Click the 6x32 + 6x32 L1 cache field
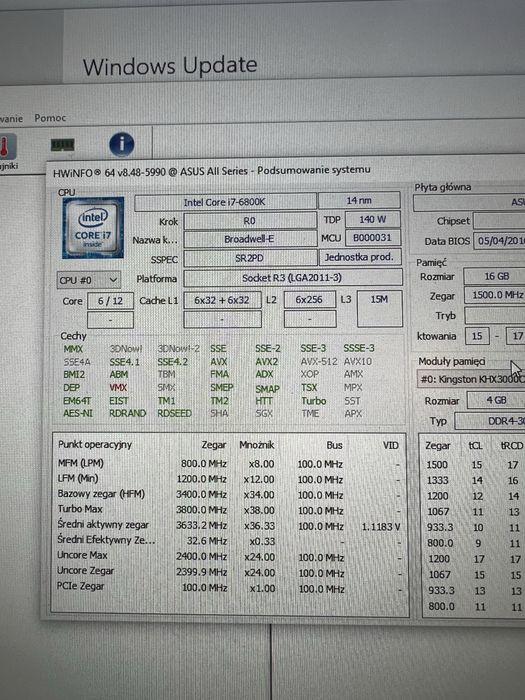The width and height of the screenshot is (525, 700). [x=222, y=300]
